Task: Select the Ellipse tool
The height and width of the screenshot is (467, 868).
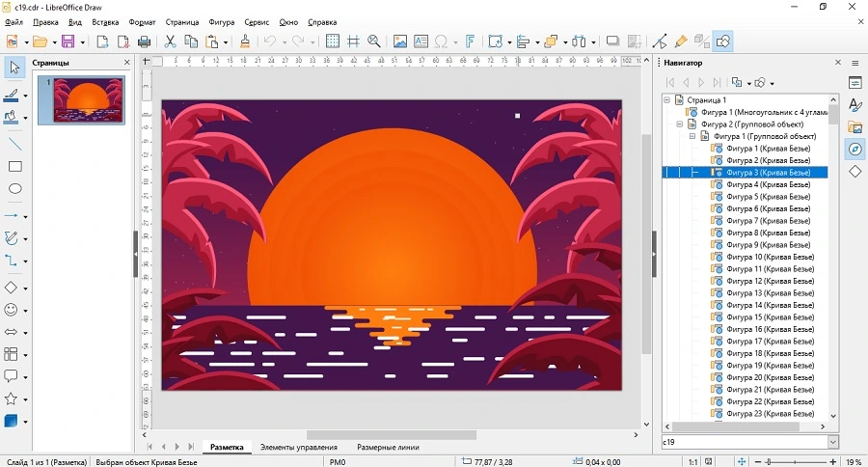Action: pyautogui.click(x=14, y=189)
